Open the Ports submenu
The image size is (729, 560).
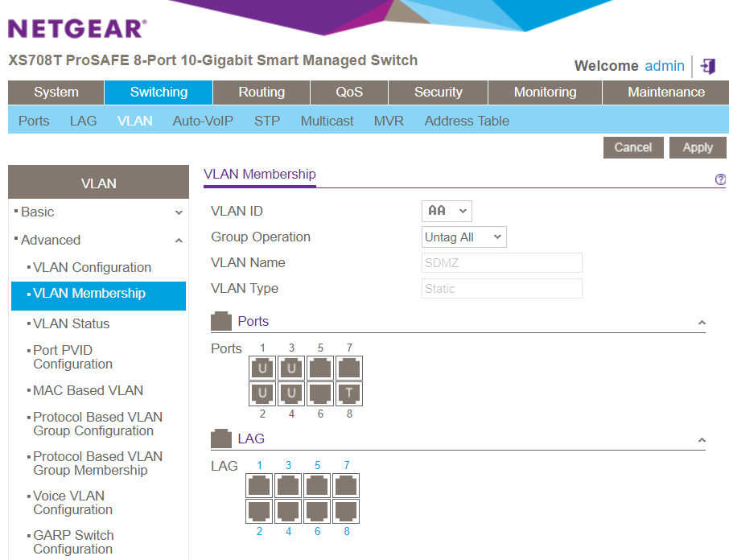(34, 121)
